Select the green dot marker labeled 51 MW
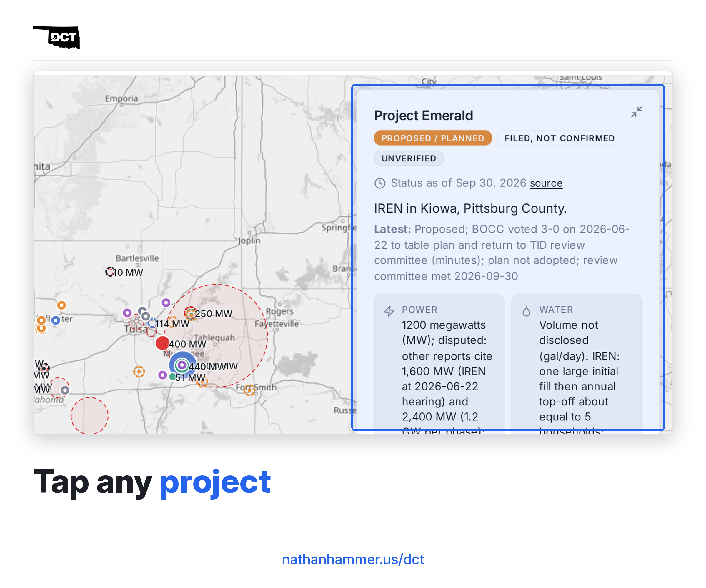Screen dimensions: 706x588 coord(172,377)
